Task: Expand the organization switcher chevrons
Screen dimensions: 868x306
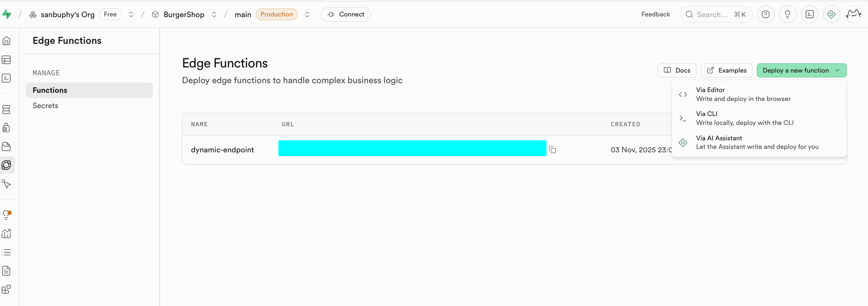Action: click(x=131, y=14)
